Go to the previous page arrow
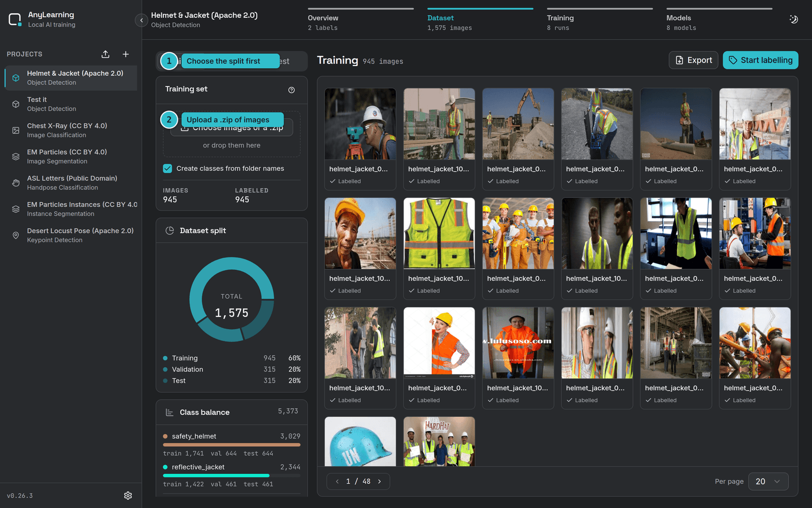The width and height of the screenshot is (812, 508). coord(337,482)
